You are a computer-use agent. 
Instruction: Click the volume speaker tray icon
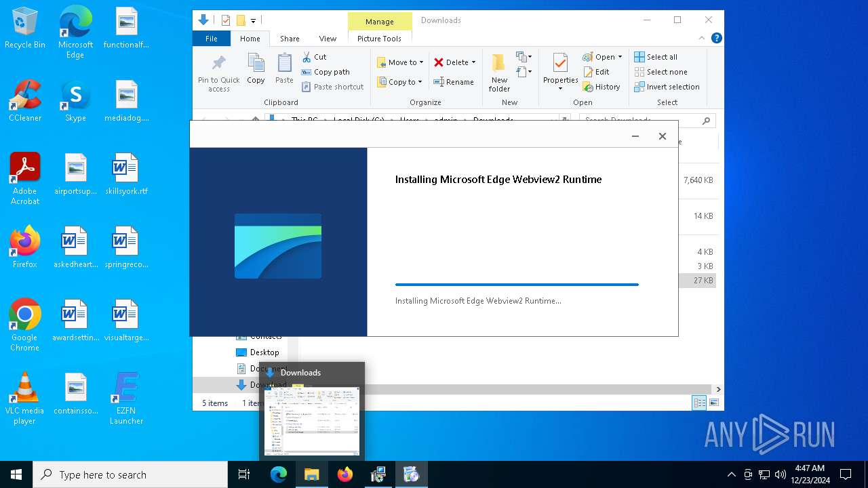780,474
